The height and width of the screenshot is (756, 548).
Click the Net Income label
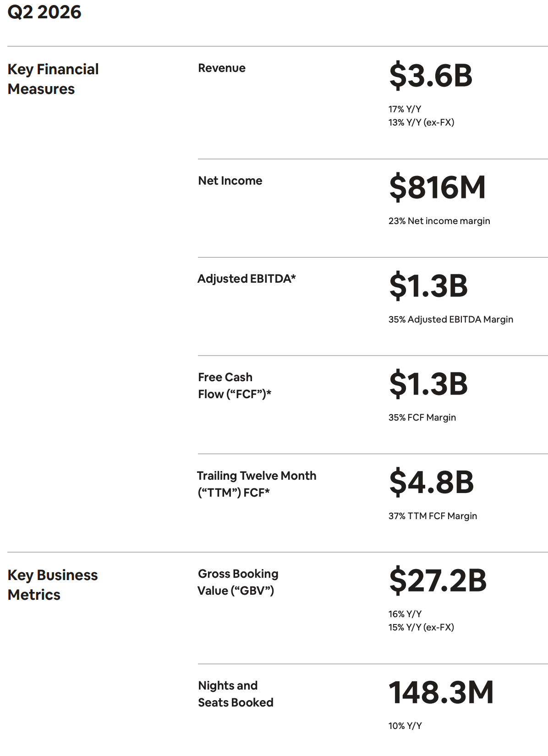click(x=230, y=181)
